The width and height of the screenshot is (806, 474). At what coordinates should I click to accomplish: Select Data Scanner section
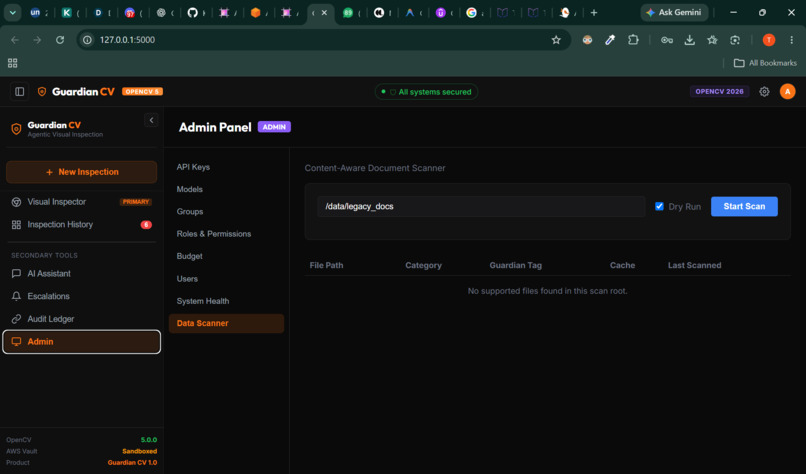point(226,323)
